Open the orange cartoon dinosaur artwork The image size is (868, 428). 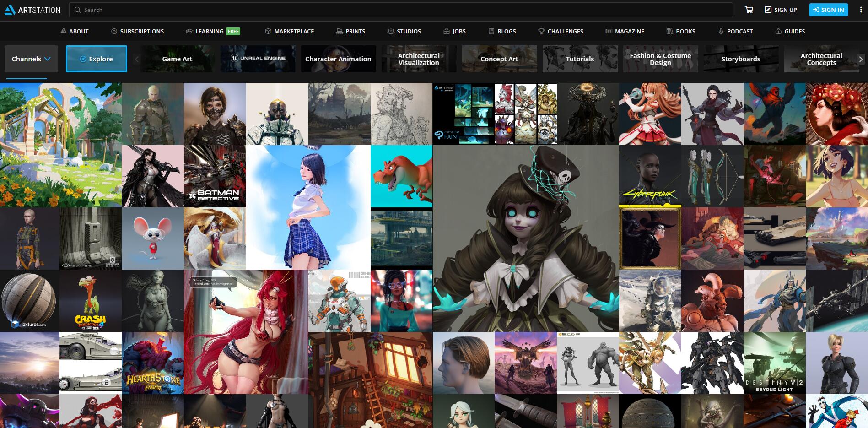[x=401, y=176]
